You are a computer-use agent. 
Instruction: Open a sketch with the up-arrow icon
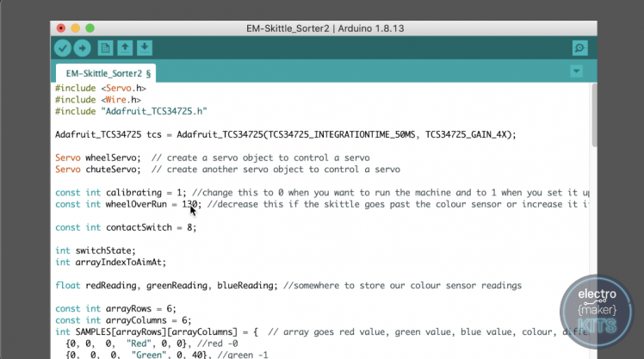(x=125, y=48)
